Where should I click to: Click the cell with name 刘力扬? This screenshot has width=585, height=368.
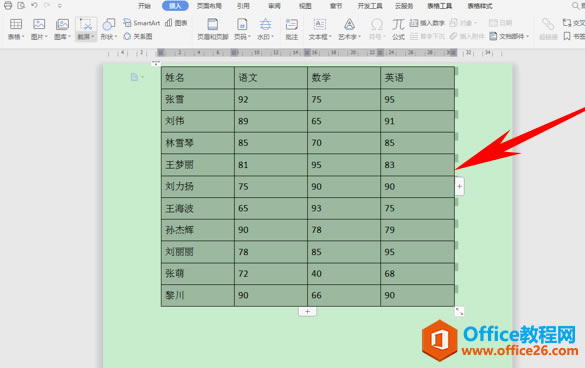(198, 187)
